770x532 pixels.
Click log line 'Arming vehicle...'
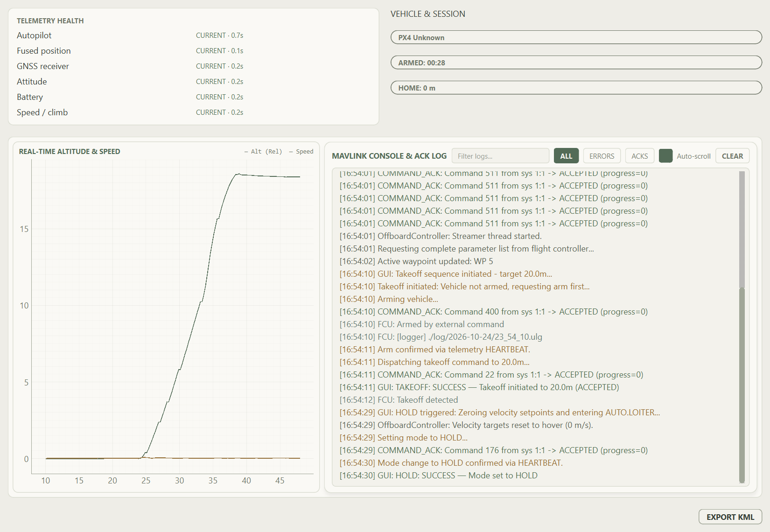pyautogui.click(x=389, y=299)
